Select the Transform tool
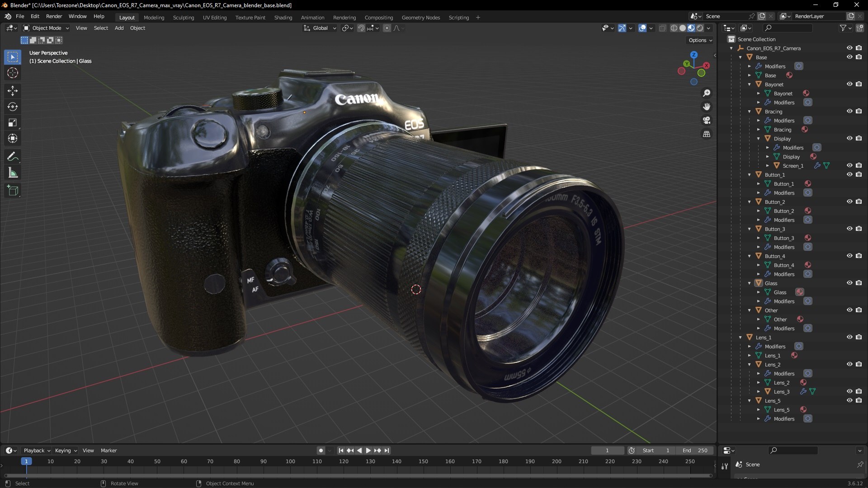 [x=13, y=138]
